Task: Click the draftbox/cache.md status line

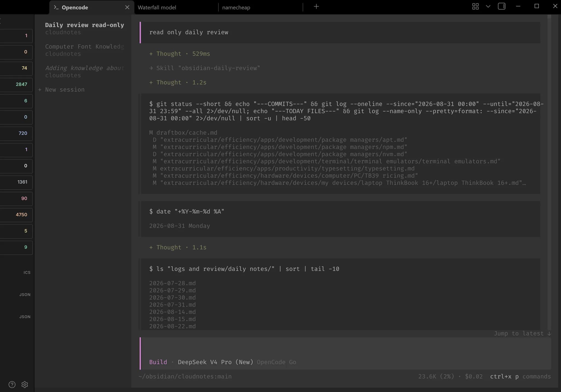Action: click(x=183, y=133)
